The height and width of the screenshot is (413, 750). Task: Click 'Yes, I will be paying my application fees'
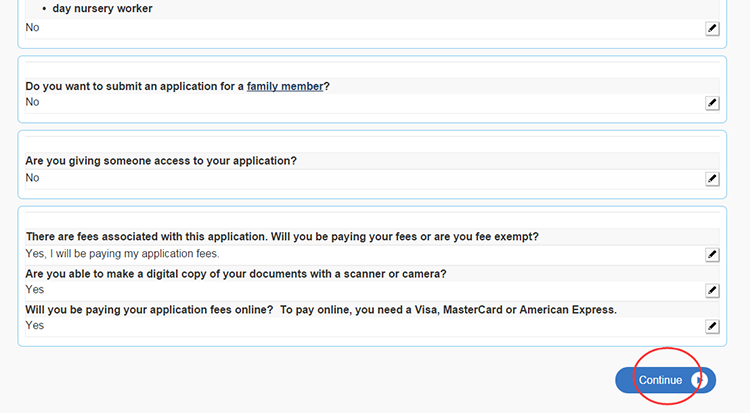(x=122, y=254)
